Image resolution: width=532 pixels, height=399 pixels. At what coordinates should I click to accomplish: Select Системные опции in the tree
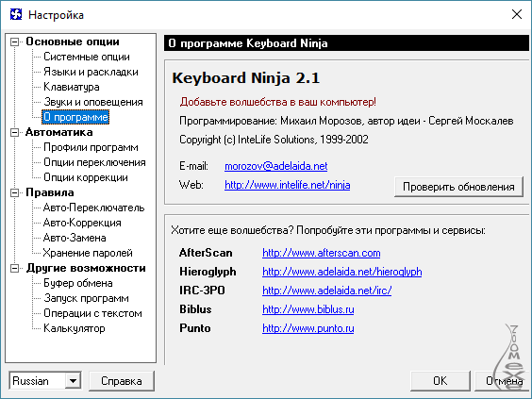point(87,57)
